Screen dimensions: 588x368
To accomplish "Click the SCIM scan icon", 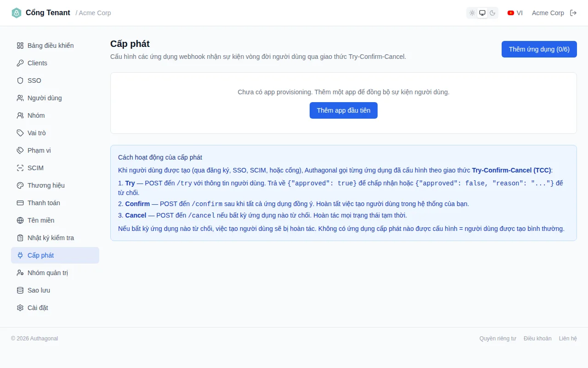I will (x=20, y=168).
